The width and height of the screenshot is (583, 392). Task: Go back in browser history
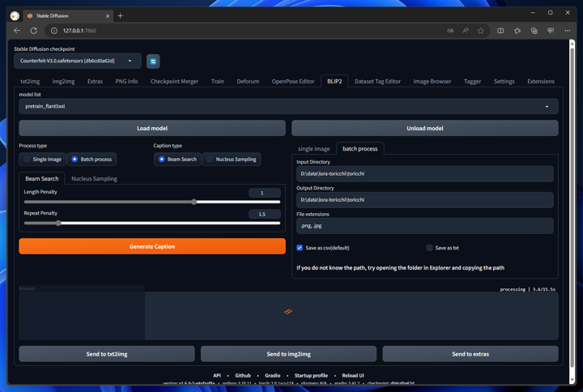(17, 31)
